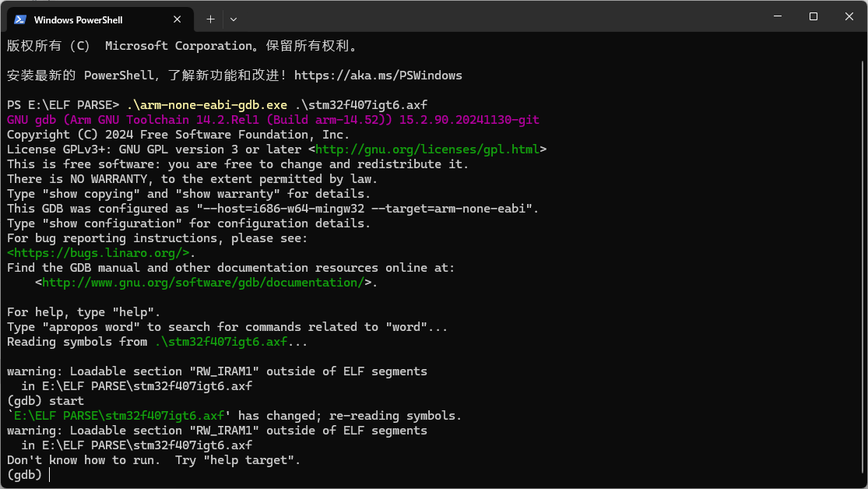Click the 'E:\ELF PARSE\stm32f407igt6.axf' changed file path
Screen dimensions: 868x489
coord(119,416)
